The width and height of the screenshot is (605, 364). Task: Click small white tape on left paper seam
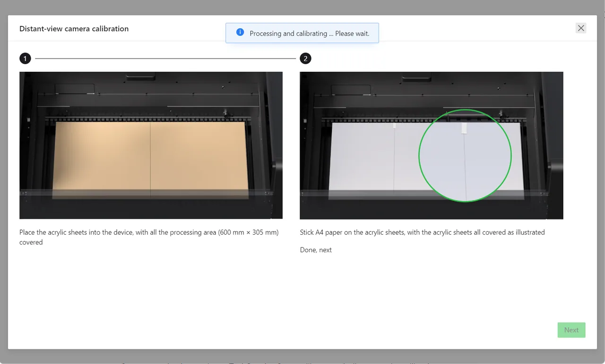394,126
